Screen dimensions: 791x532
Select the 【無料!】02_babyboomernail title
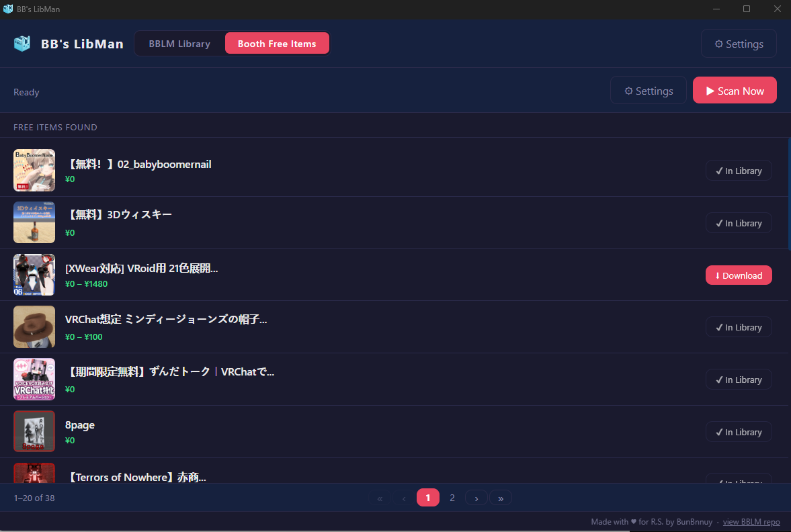139,165
